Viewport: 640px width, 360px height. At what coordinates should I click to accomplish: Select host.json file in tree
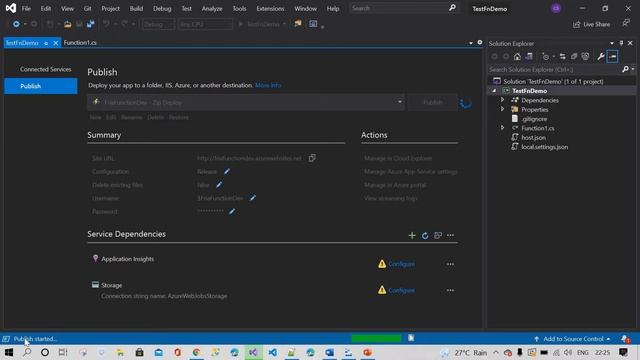pos(533,138)
